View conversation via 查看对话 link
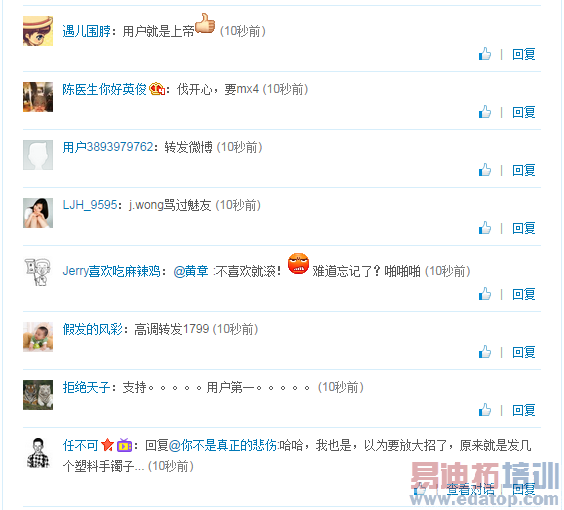564x510 pixels. pos(470,489)
